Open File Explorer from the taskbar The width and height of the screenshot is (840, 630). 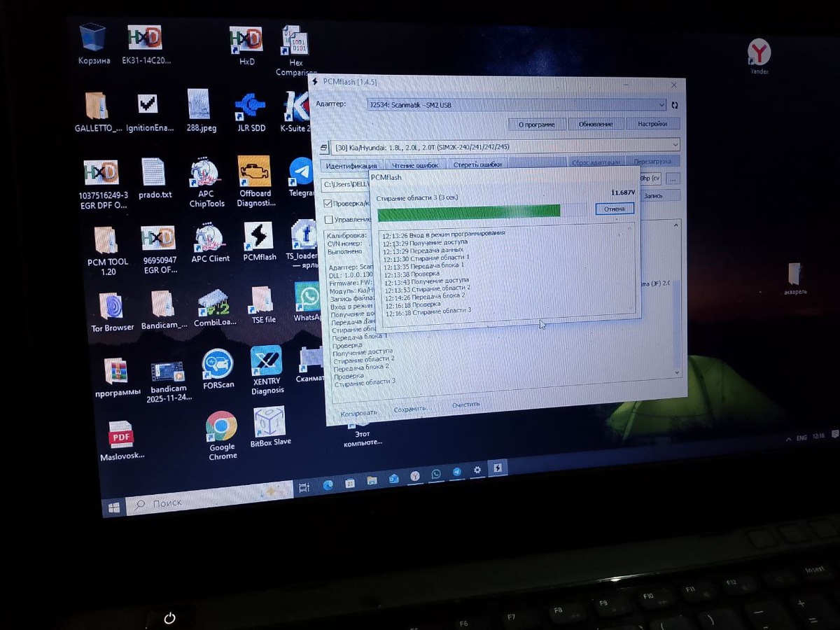372,481
